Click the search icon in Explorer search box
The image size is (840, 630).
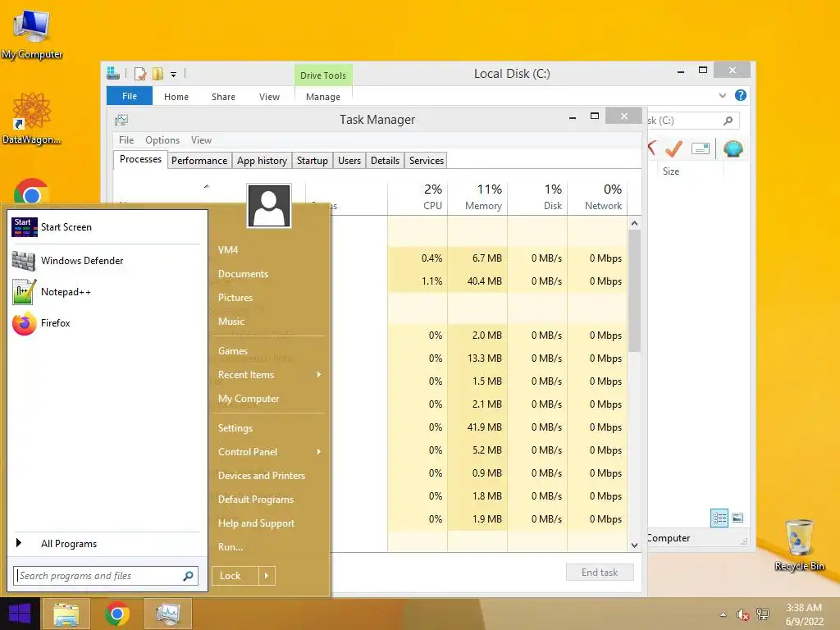[728, 121]
